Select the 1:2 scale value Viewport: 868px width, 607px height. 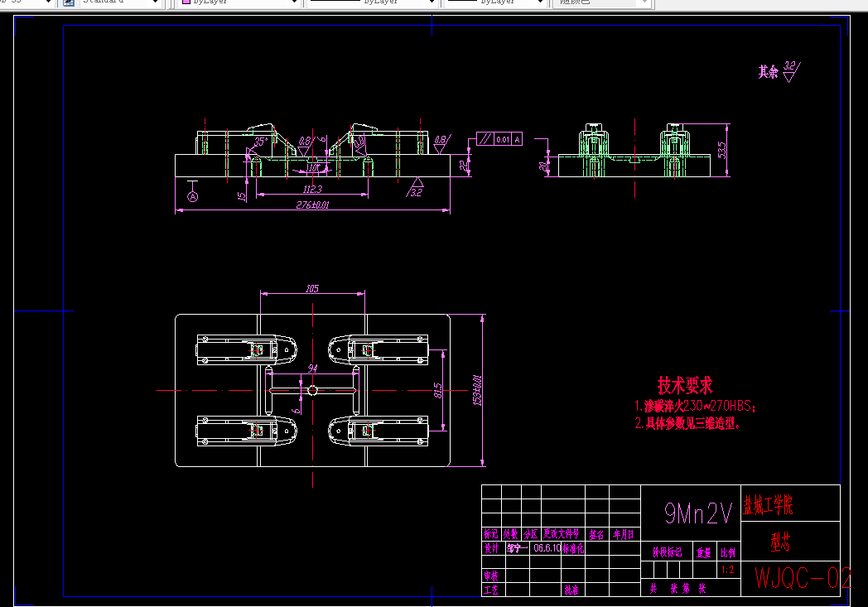727,570
